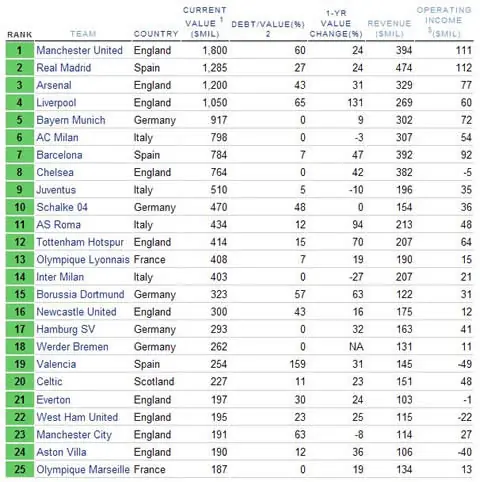Viewport: 480px width, 482px height.
Task: Open the Liverpool team page link
Action: [56, 103]
